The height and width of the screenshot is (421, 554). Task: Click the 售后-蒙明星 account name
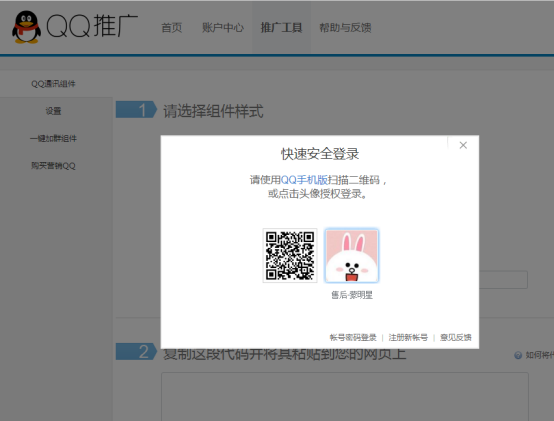(x=352, y=295)
